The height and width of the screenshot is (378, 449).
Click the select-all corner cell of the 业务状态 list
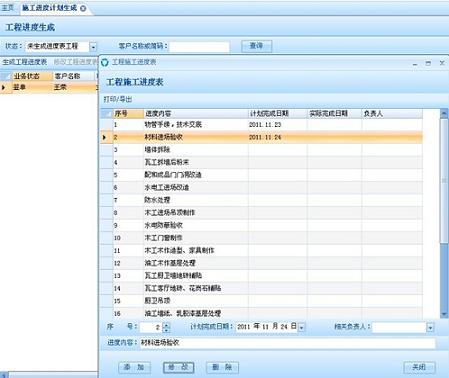[x=6, y=76]
